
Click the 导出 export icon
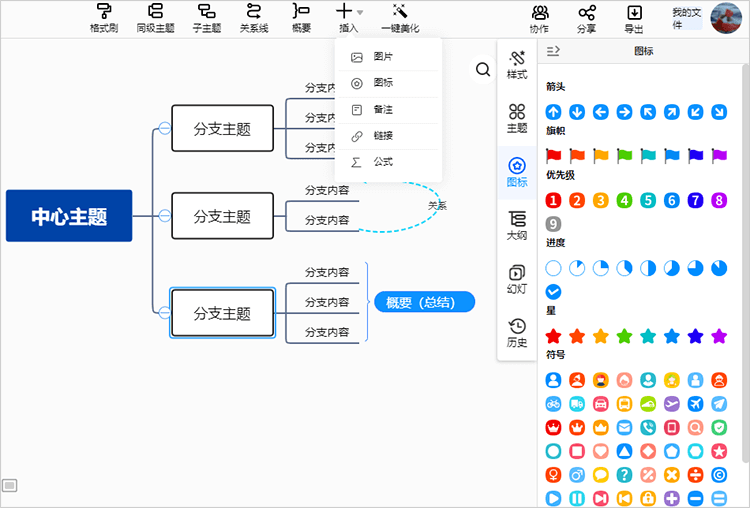(634, 19)
